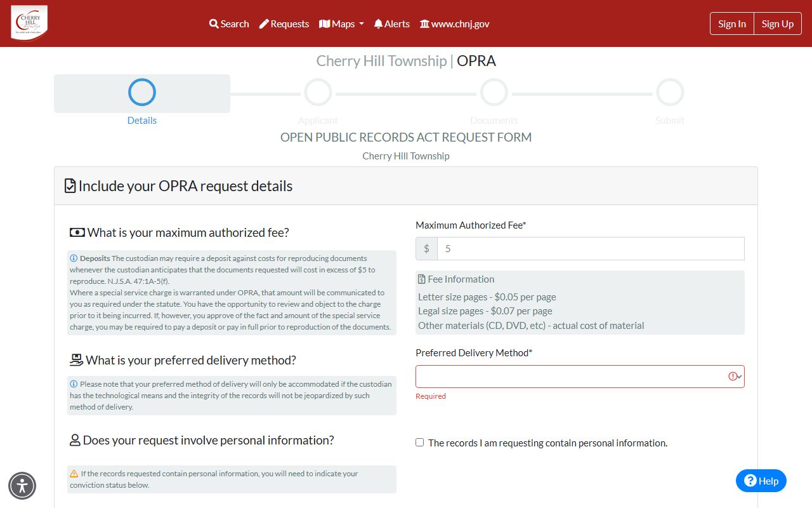Select the Submit step circle

[670, 92]
